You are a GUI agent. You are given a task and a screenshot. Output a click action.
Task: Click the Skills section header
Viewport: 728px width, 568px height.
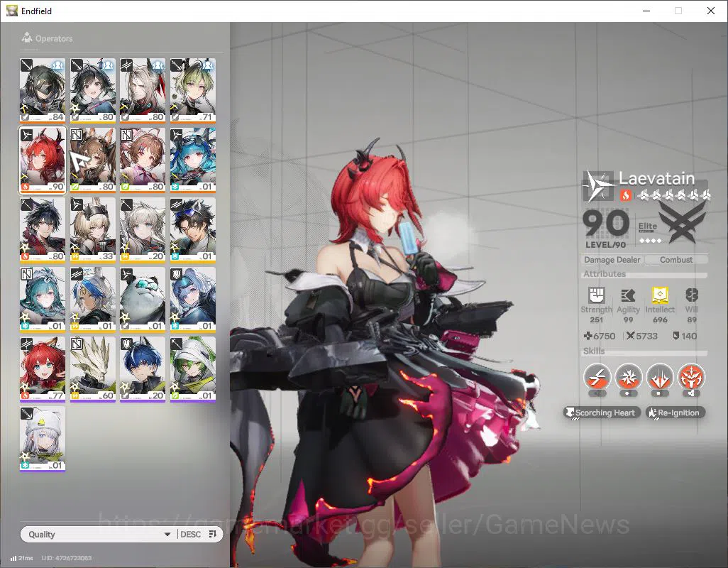pyautogui.click(x=594, y=351)
